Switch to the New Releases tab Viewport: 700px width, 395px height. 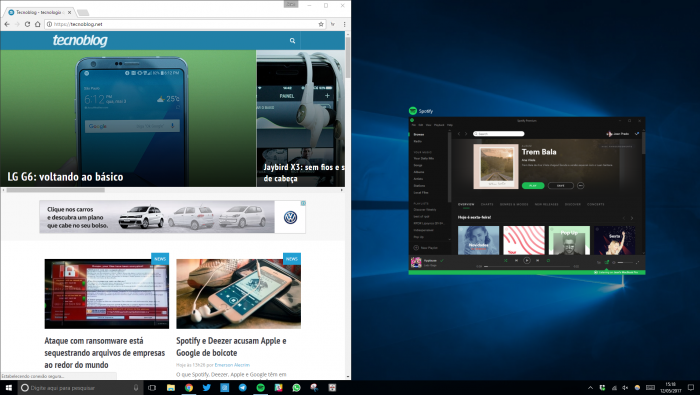546,204
